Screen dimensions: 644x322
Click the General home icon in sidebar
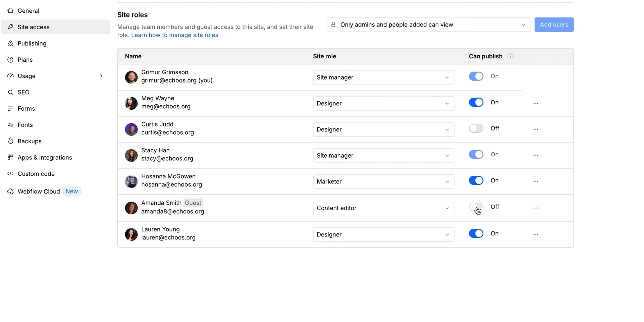point(10,10)
